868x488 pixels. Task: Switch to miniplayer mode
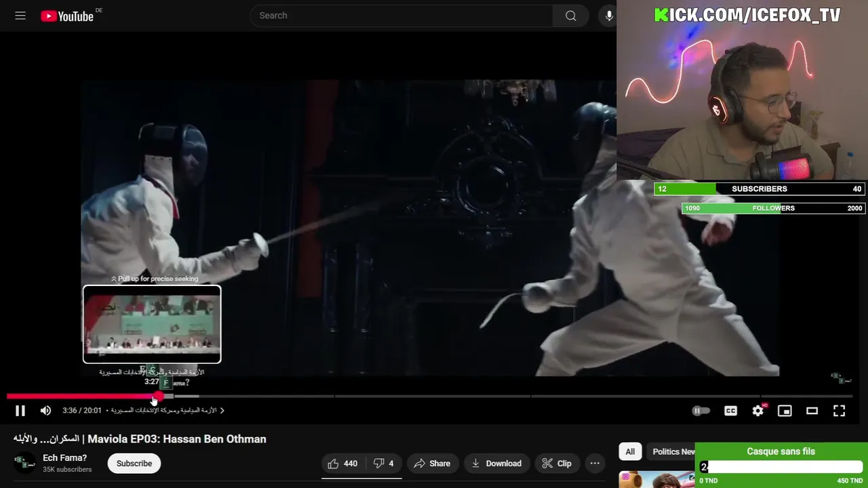tap(785, 411)
